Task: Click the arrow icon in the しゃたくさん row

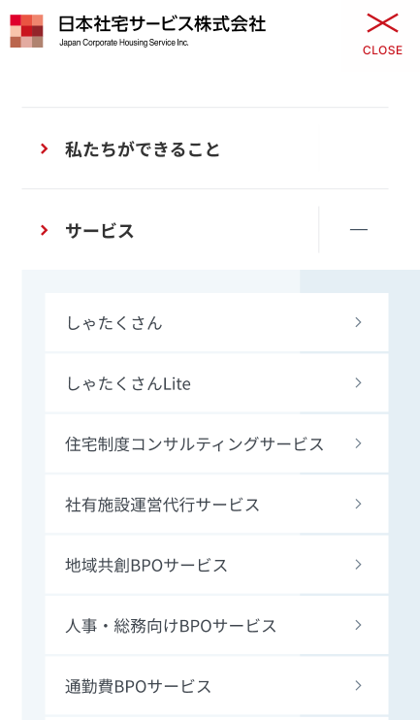Action: tap(358, 322)
